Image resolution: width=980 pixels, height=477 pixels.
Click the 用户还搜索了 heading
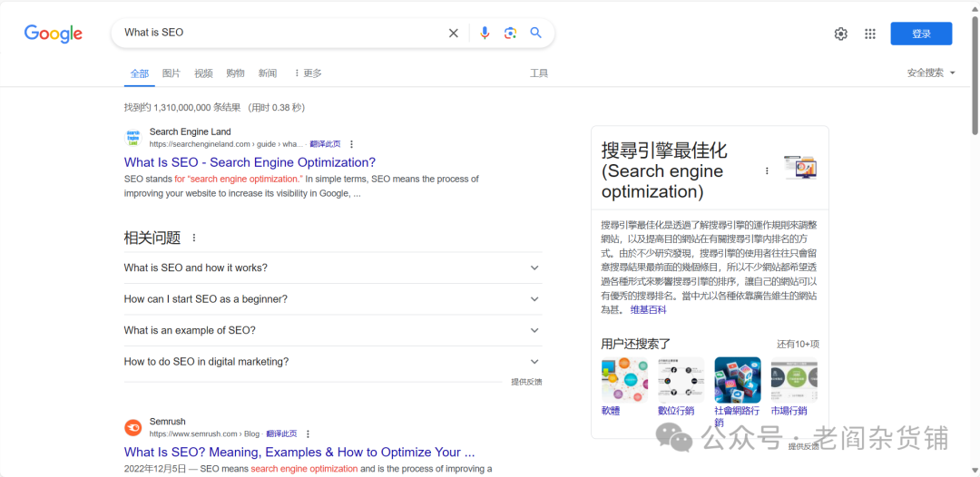click(635, 344)
